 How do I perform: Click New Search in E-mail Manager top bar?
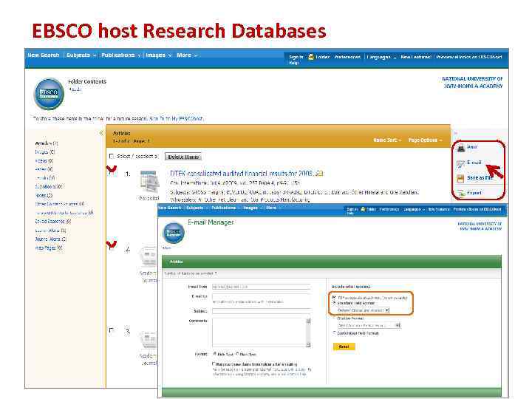170,208
